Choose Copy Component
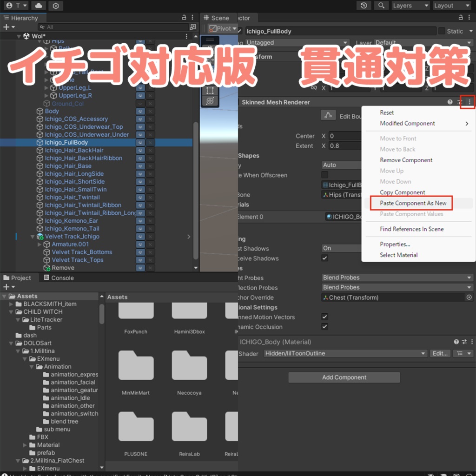 tap(402, 192)
